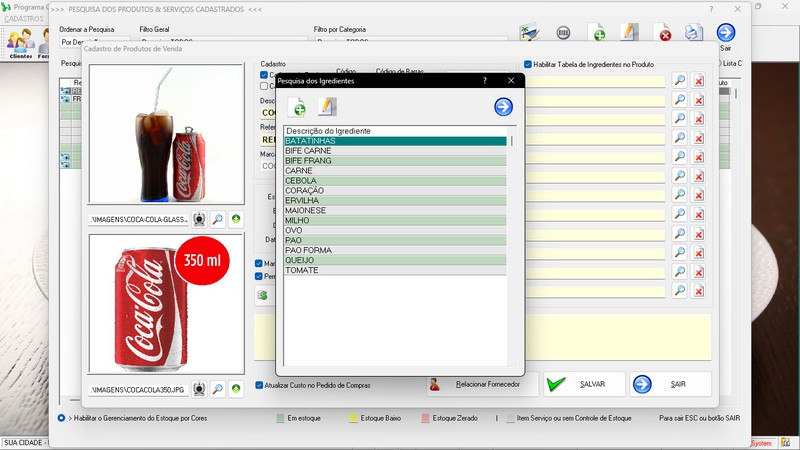Click the green money icon in product form
This screenshot has height=450, width=800.
tap(263, 295)
